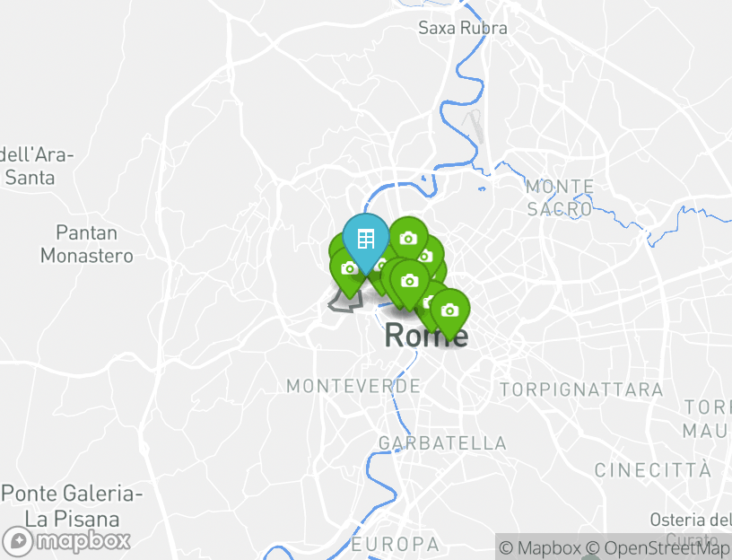This screenshot has width=732, height=560.
Task: Click the blue hotel building marker
Action: pos(365,241)
